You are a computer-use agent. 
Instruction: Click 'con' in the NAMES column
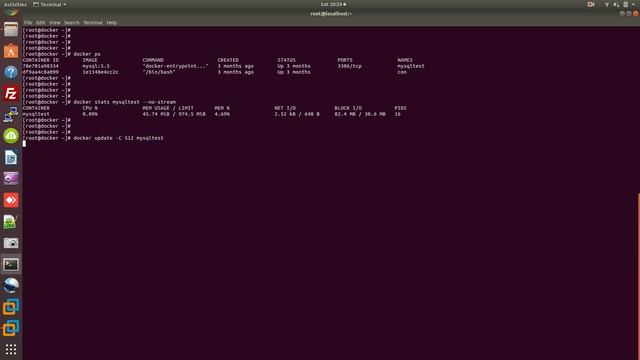coord(402,72)
